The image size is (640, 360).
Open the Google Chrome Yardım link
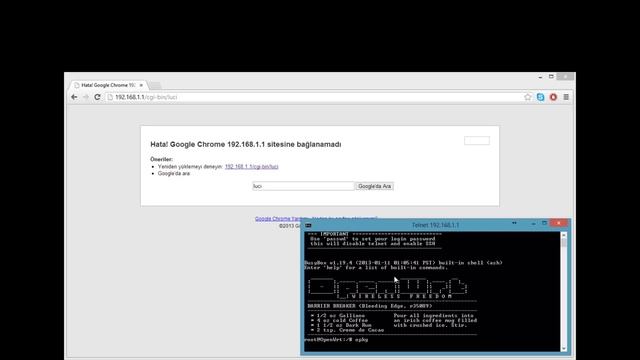point(279,219)
